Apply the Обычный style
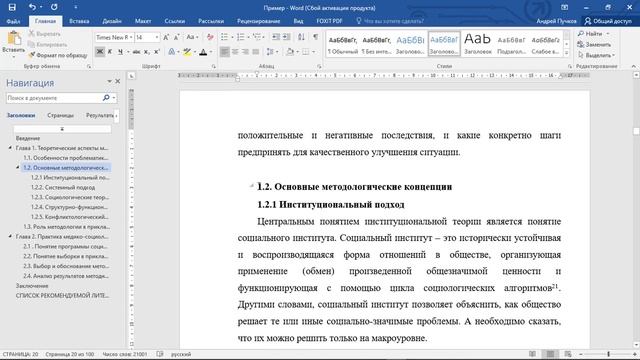The height and width of the screenshot is (360, 640). click(x=343, y=44)
